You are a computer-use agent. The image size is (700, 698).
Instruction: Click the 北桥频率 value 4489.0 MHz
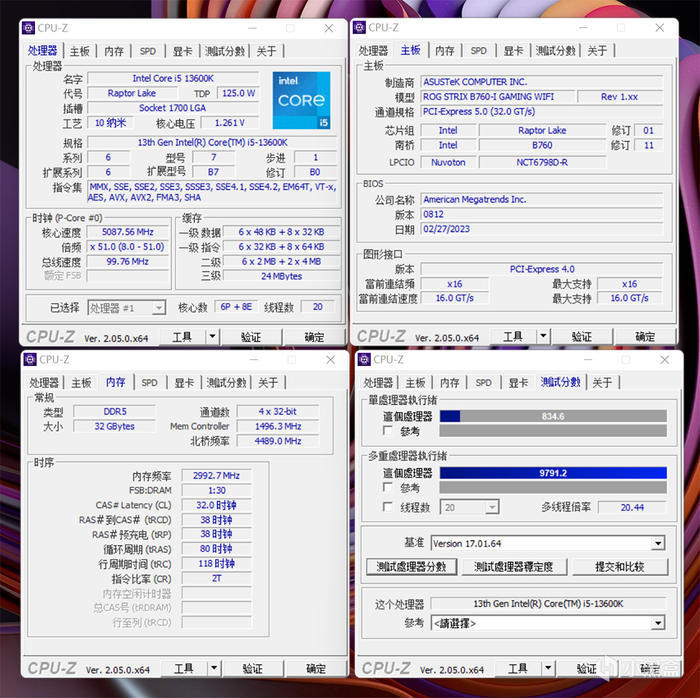coord(278,441)
